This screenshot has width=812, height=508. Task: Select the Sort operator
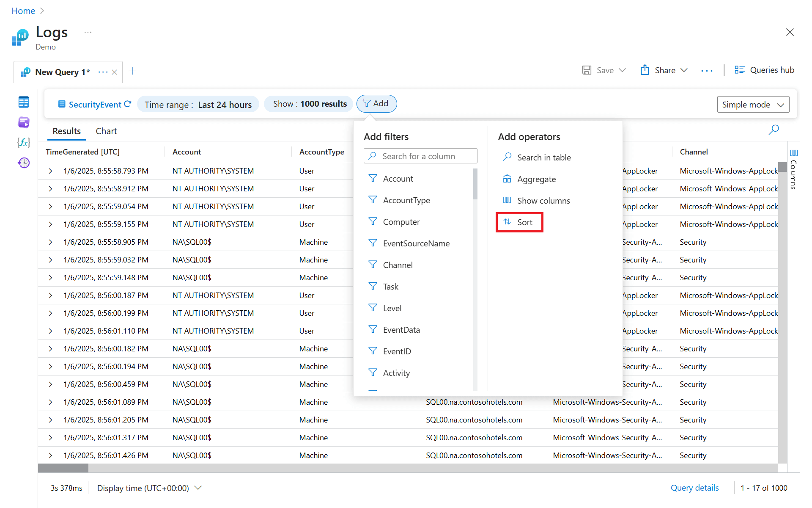[519, 222]
